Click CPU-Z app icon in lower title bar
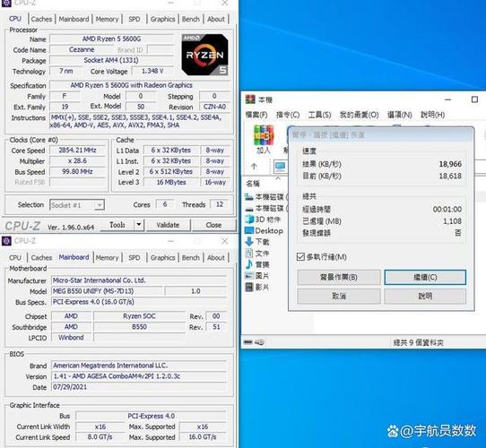 (6, 241)
